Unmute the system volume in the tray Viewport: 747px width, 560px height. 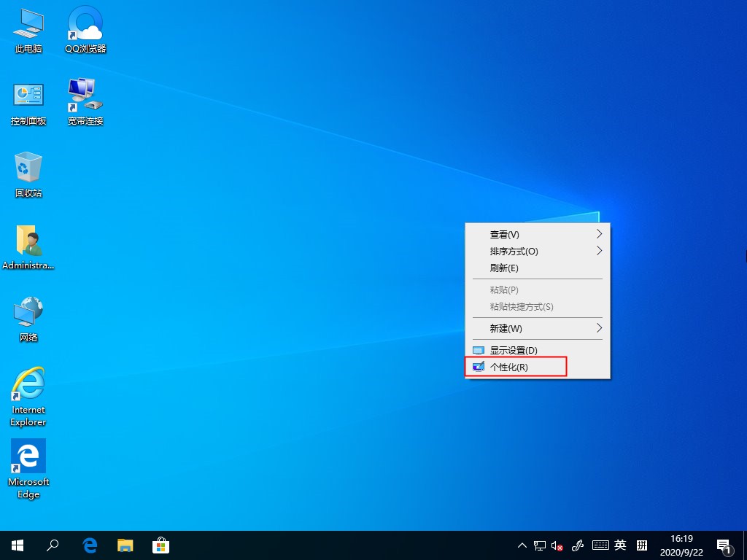pos(556,545)
